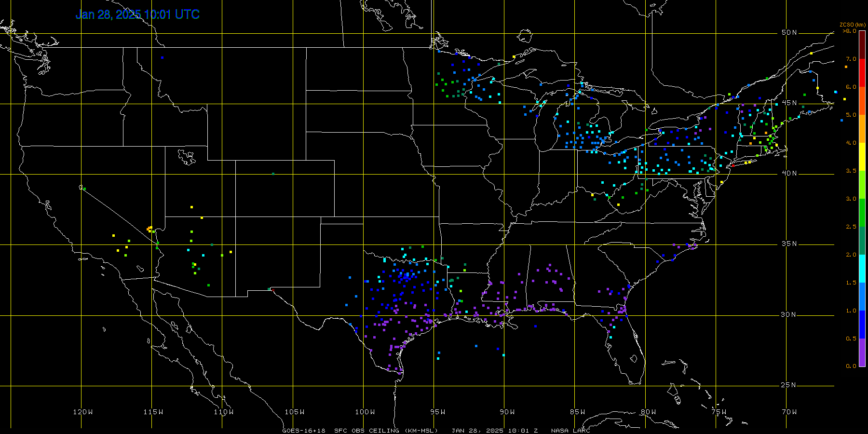Click the 4.0 colorbar label

click(851, 143)
